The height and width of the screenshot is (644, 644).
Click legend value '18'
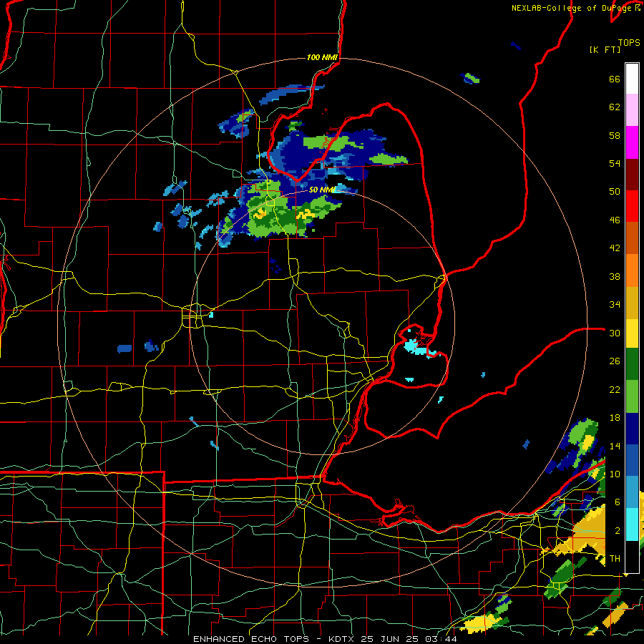click(x=615, y=418)
